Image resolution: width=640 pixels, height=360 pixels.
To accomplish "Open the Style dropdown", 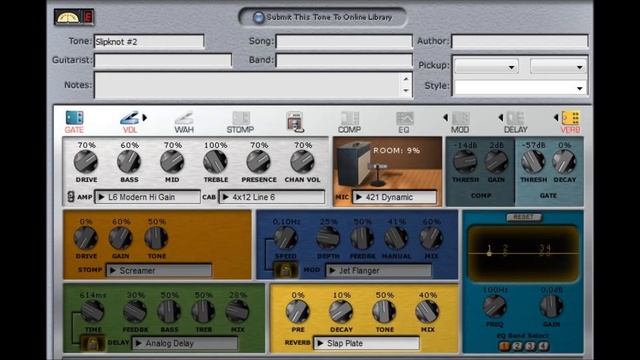I will tap(520, 87).
